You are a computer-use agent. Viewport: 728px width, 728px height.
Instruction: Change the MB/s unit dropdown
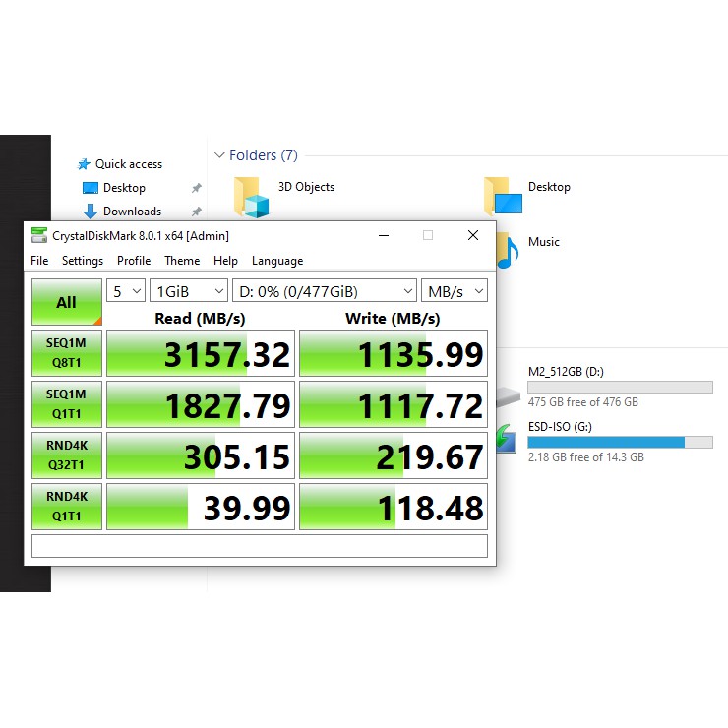454,291
